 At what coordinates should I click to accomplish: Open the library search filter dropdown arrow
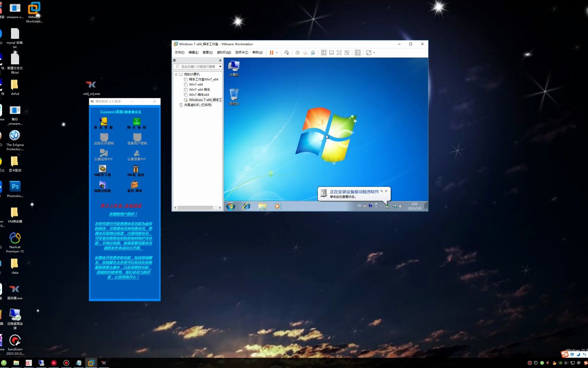coord(220,66)
